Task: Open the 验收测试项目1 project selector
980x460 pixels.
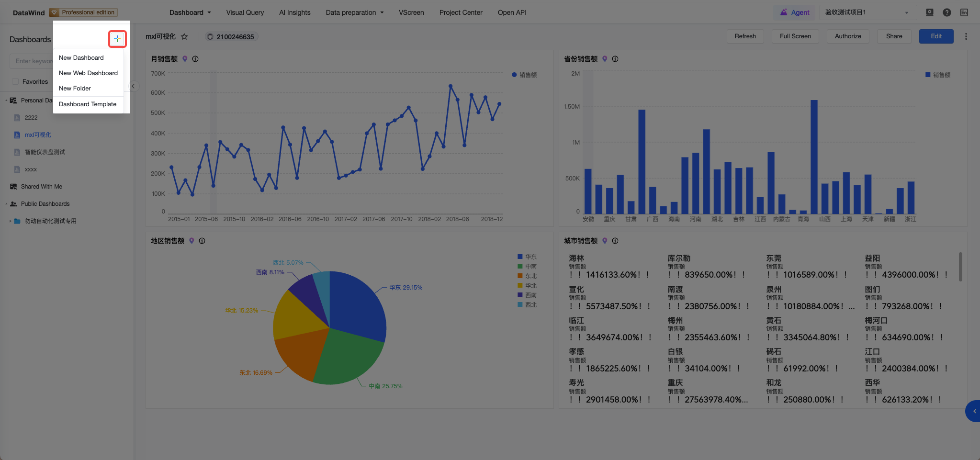Action: coord(867,12)
